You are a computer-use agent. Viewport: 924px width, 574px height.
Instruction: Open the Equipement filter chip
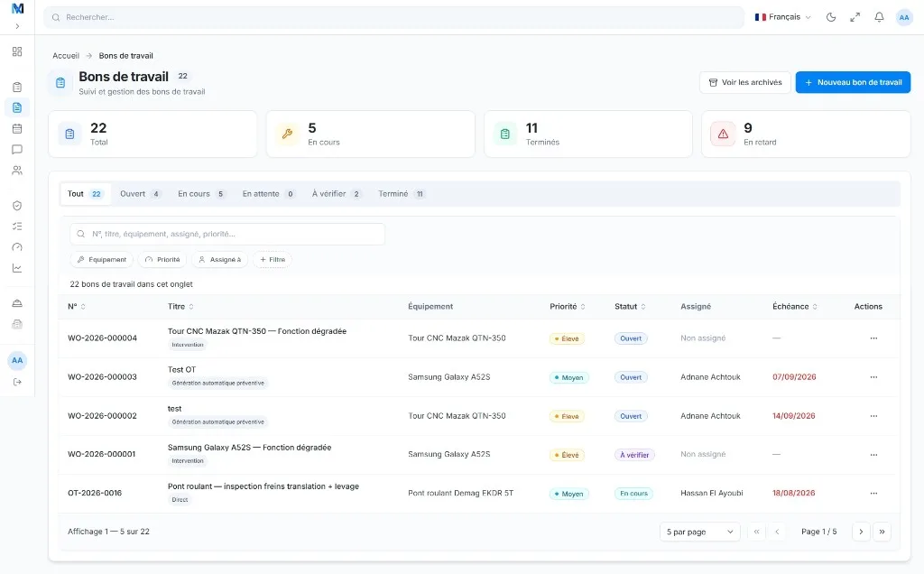(x=101, y=259)
